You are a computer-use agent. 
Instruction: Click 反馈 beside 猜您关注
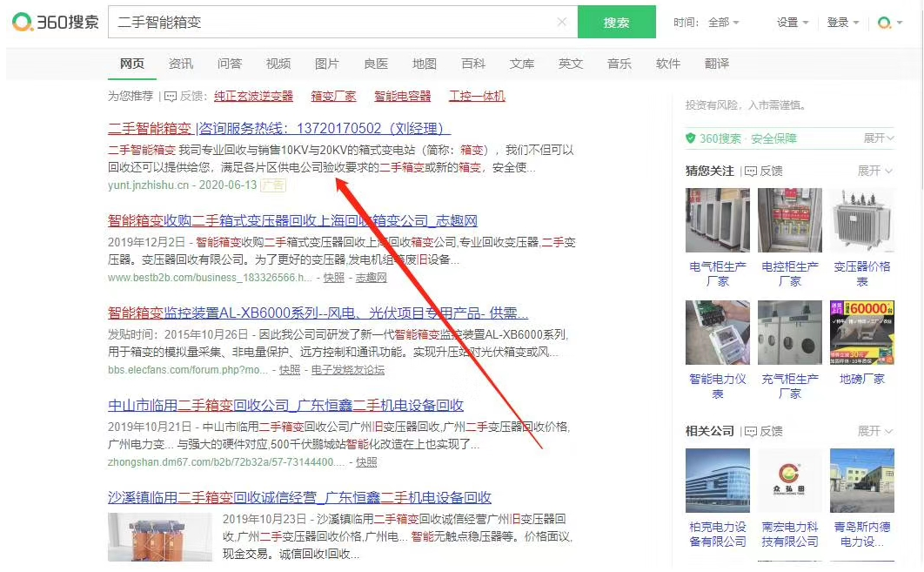pyautogui.click(x=764, y=171)
